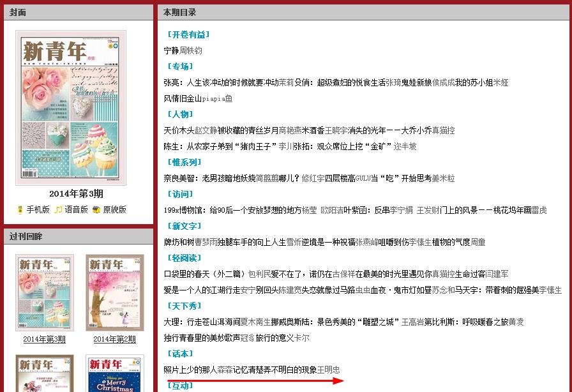
Task: Open the [专场] section heading
Action: click(180, 66)
